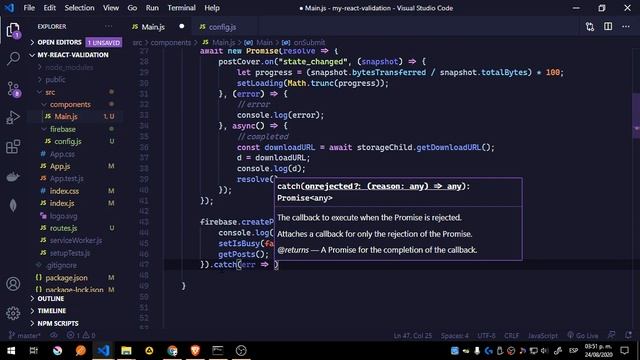Open the Extensions view
Viewport: 640px width, 360px height.
coord(13,146)
